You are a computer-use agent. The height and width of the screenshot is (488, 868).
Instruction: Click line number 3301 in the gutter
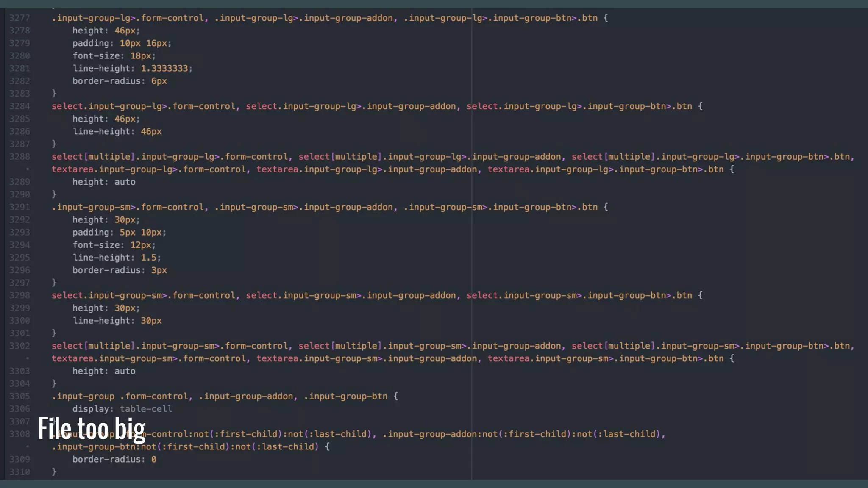(x=20, y=333)
